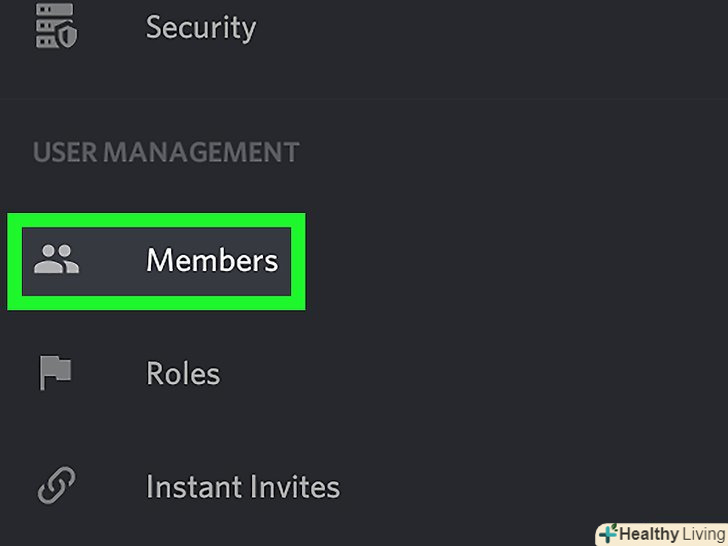Click the Security server shield icon
The width and height of the screenshot is (728, 546).
point(56,26)
